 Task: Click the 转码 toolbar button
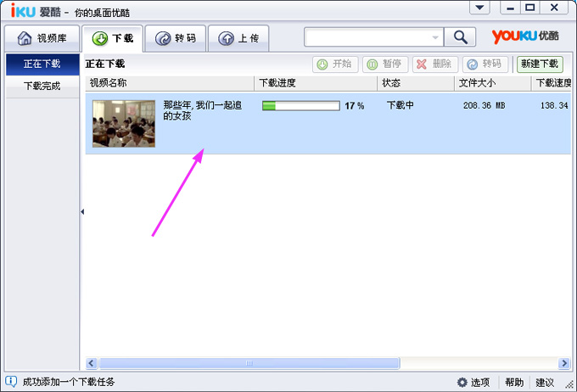[485, 64]
